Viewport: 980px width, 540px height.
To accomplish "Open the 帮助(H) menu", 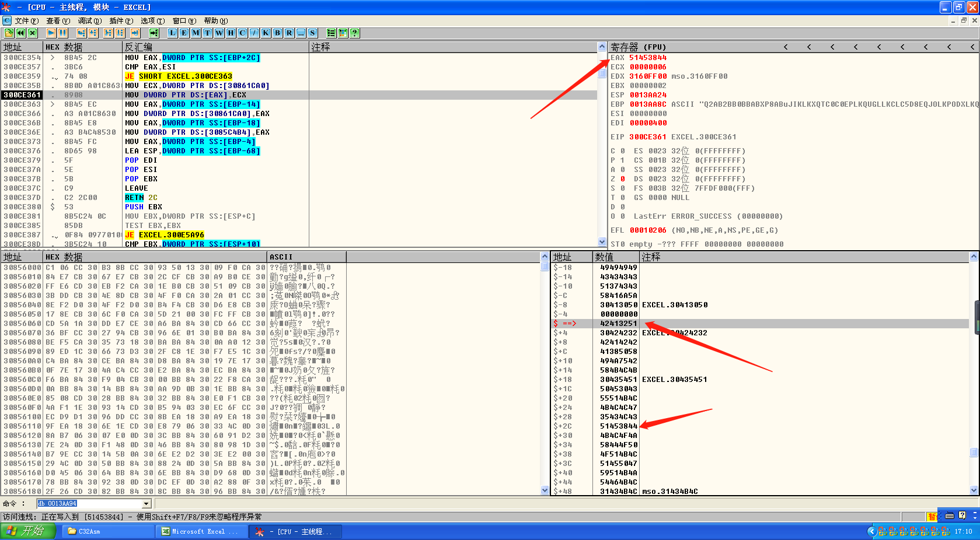I will 216,21.
